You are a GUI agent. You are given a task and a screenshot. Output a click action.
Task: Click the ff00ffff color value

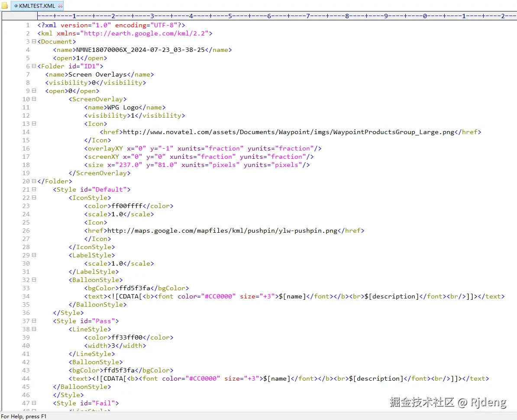(x=127, y=206)
